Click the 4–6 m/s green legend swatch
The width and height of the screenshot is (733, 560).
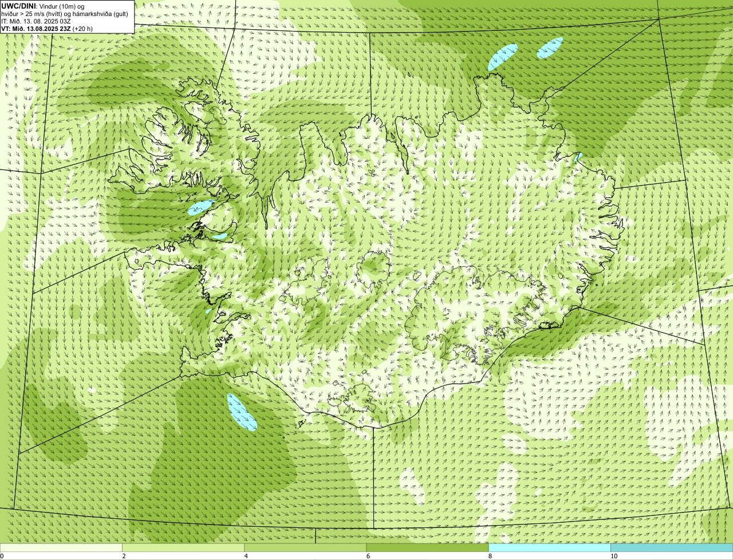tap(305, 547)
